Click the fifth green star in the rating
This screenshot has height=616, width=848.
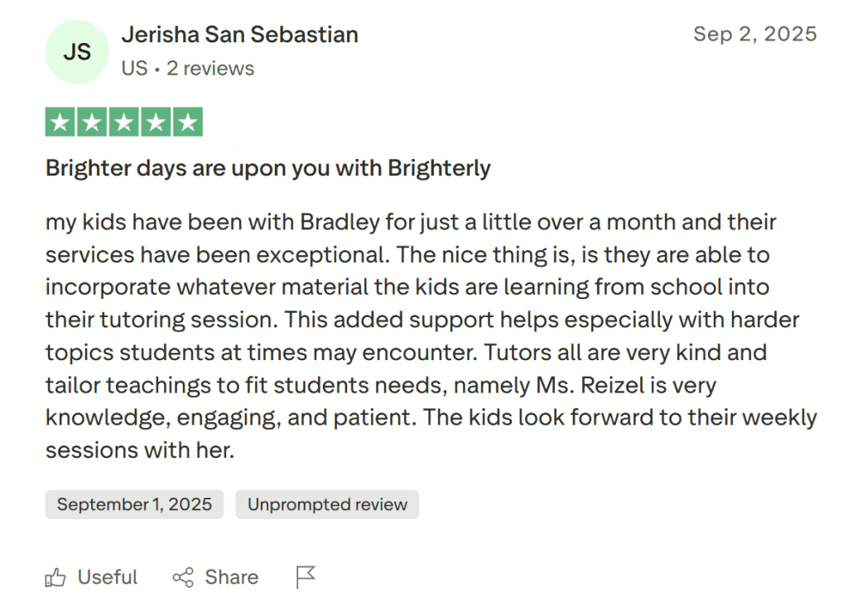click(x=190, y=122)
